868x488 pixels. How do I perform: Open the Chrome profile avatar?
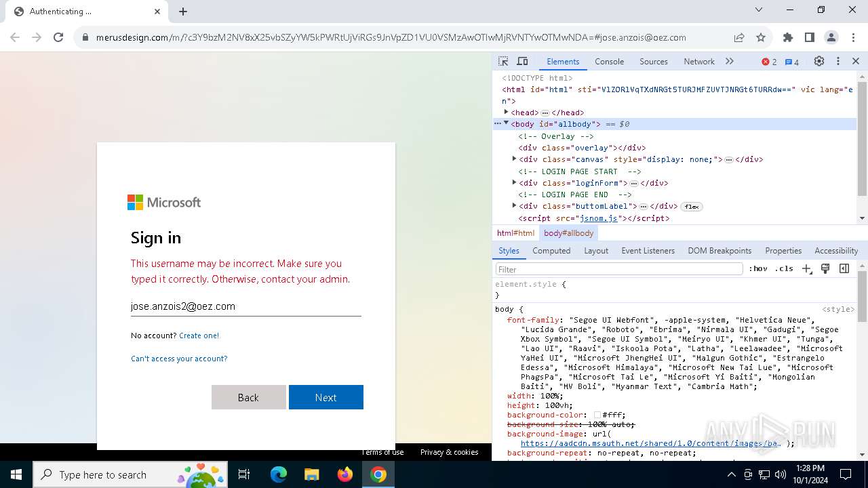[x=831, y=37]
